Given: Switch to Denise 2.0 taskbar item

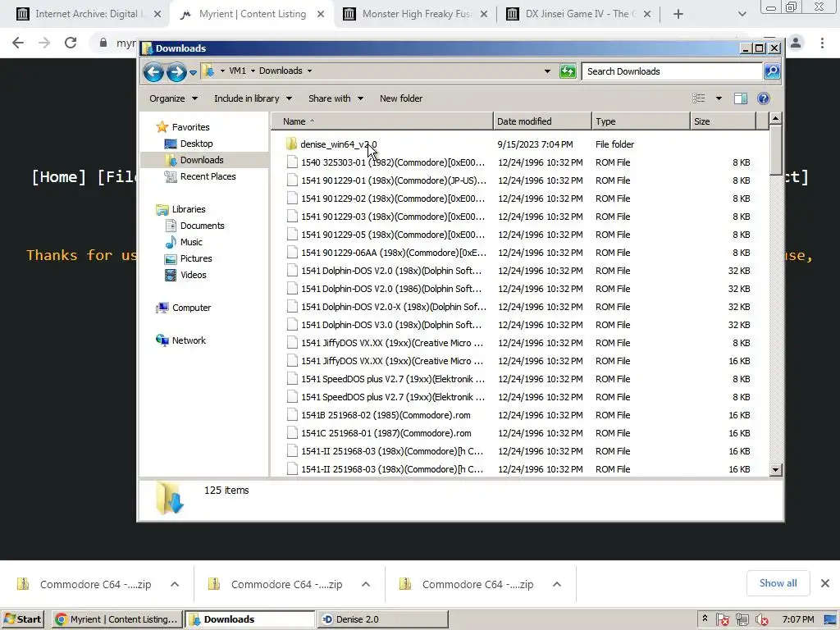Looking at the screenshot, I should 383,619.
